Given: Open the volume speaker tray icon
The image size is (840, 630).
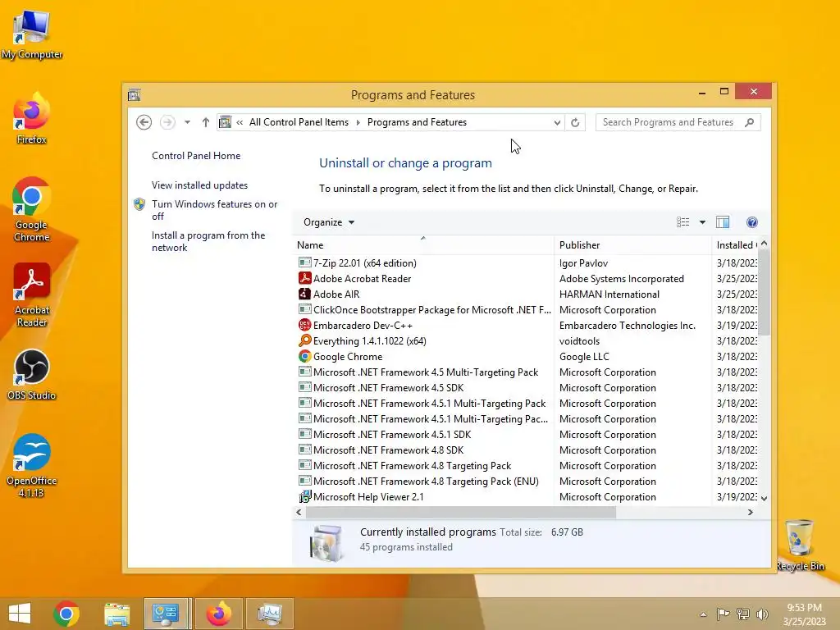Looking at the screenshot, I should 762,614.
